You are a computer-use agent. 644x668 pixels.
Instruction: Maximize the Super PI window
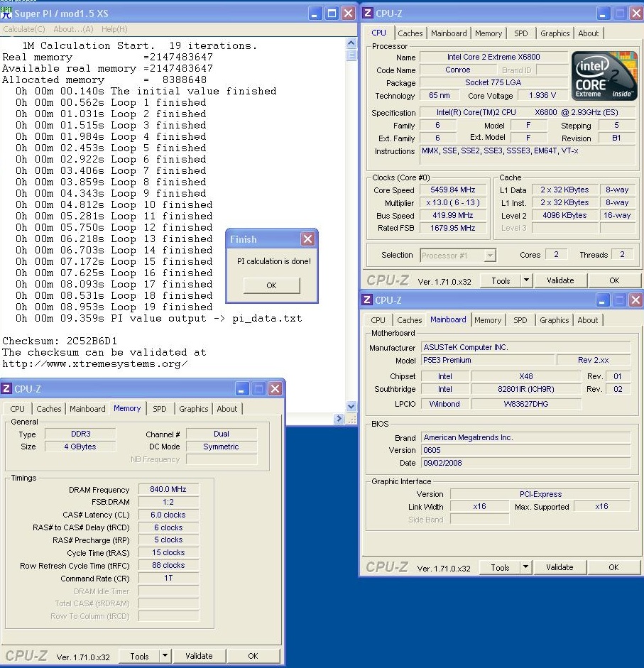click(x=332, y=13)
